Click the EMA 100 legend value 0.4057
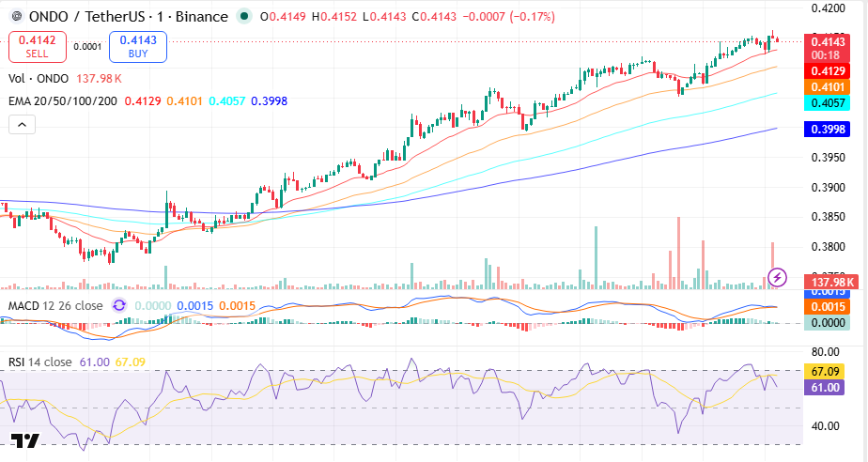Image resolution: width=868 pixels, height=462 pixels. click(227, 101)
